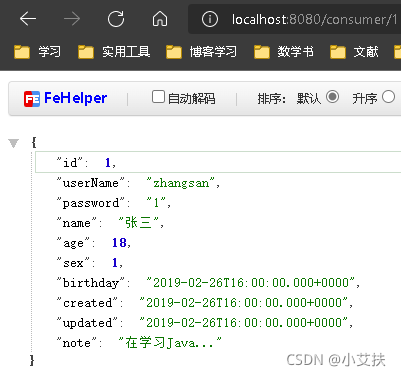Click the "张三" value
The width and height of the screenshot is (401, 376).
click(x=138, y=223)
